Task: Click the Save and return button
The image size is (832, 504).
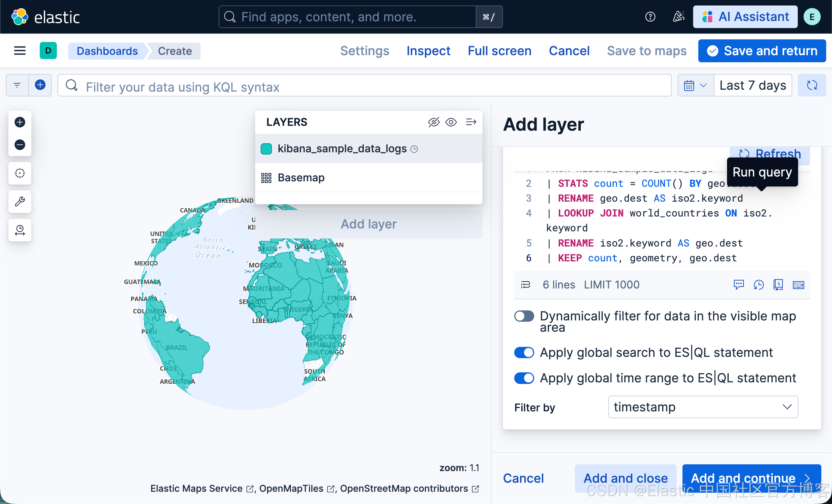Action: [762, 51]
